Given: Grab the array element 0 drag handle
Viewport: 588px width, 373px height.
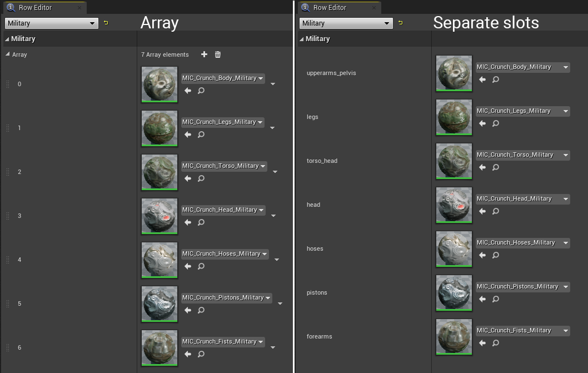Looking at the screenshot, I should (8, 84).
